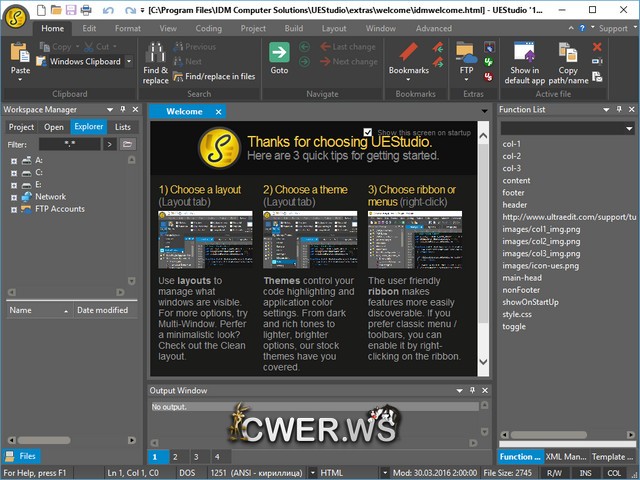Click the Paste clipboard icon
This screenshot has width=640, height=480.
pos(20,53)
